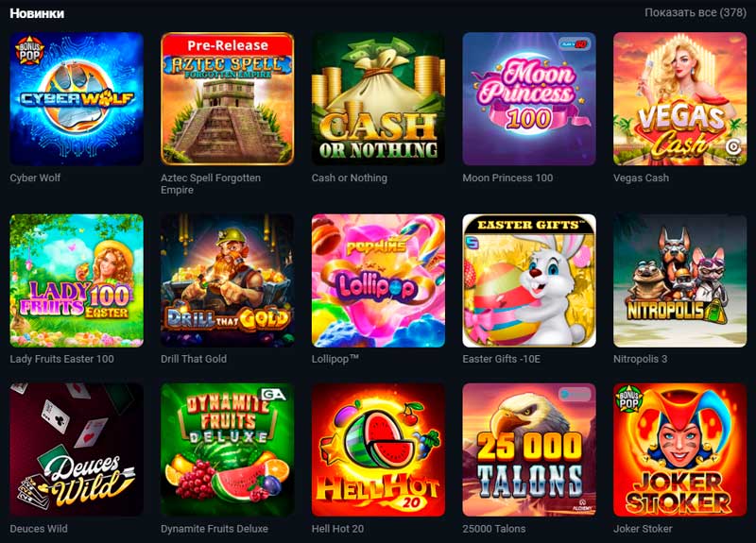Open the Hell Hot 20 slot
This screenshot has width=756, height=543.
[378, 450]
